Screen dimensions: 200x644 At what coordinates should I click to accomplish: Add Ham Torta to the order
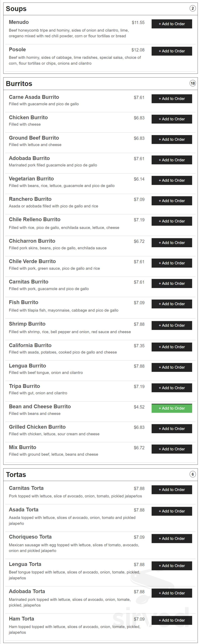172,620
